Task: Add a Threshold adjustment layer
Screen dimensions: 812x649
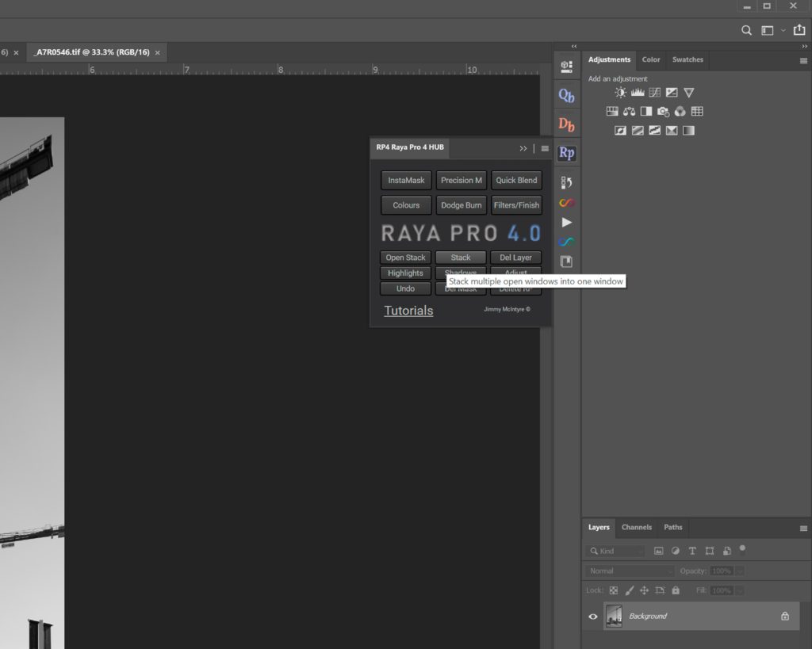Action: coord(654,131)
